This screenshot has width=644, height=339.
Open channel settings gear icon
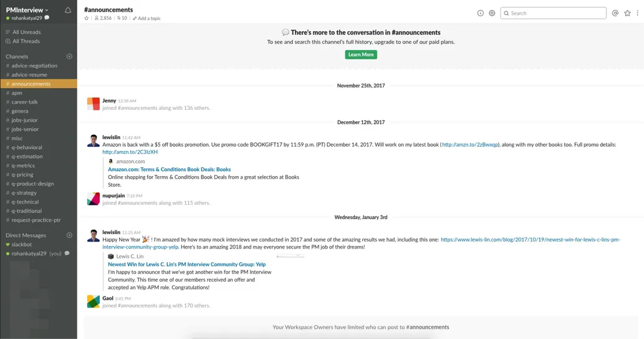point(492,13)
